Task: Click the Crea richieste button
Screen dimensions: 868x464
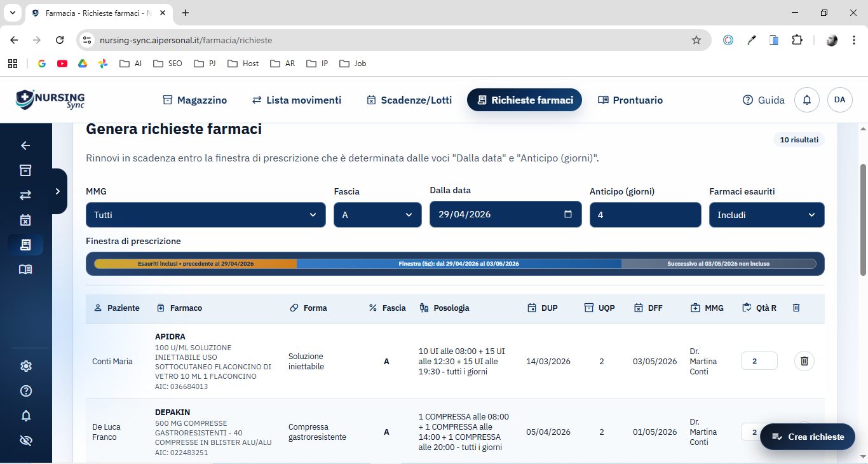Action: pos(808,437)
